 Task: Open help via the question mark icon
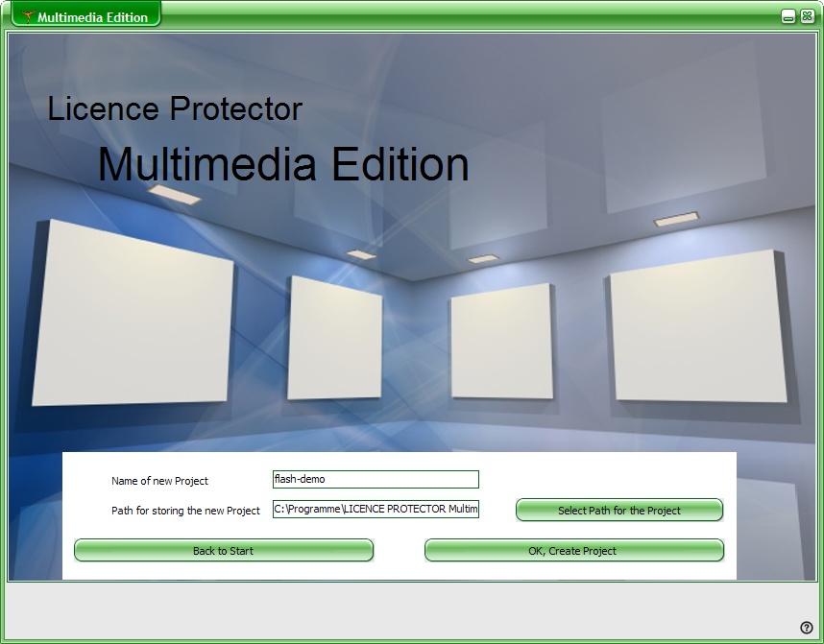(807, 628)
